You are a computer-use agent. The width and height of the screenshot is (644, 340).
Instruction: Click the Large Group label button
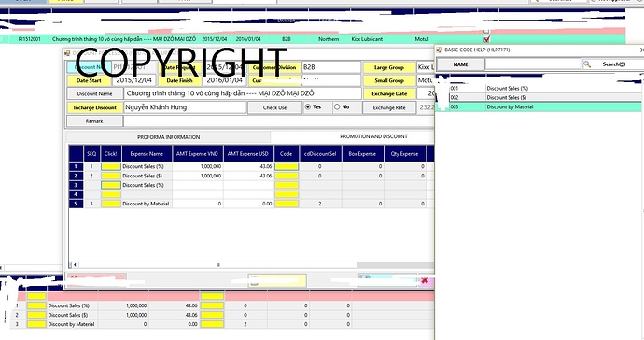[x=389, y=67]
